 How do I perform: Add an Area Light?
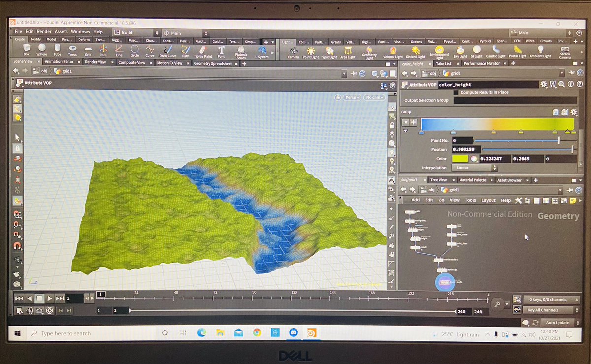(x=348, y=52)
